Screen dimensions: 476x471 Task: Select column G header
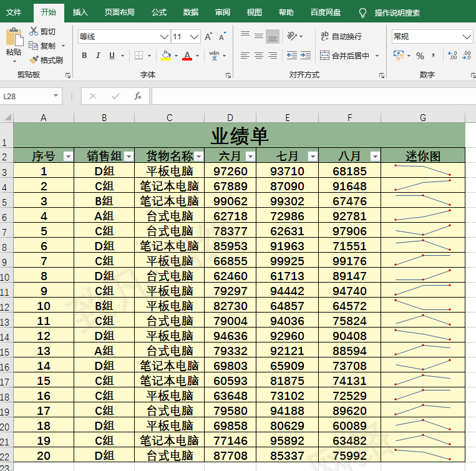(423, 117)
